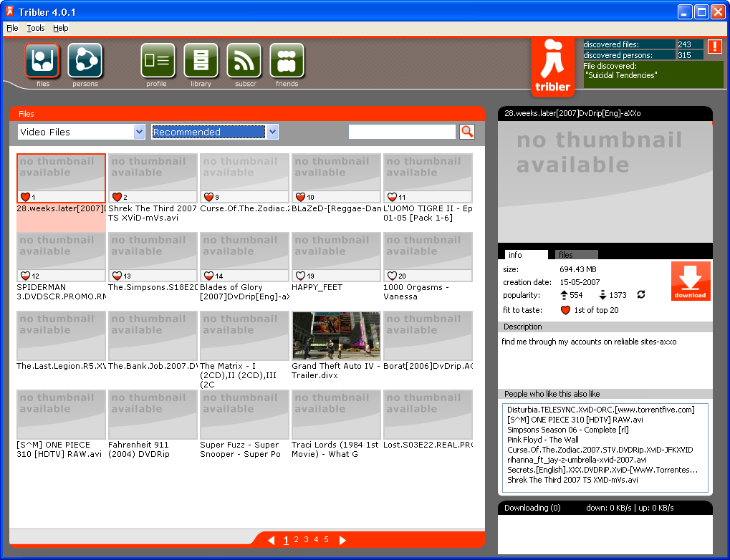Select 'Disturbia.TELESYNC.XviD-ORC' in also-like list
The image size is (730, 560).
click(x=601, y=410)
